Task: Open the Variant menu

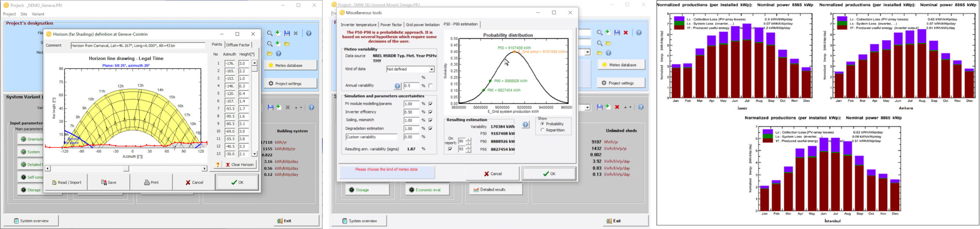Action: coord(38,14)
